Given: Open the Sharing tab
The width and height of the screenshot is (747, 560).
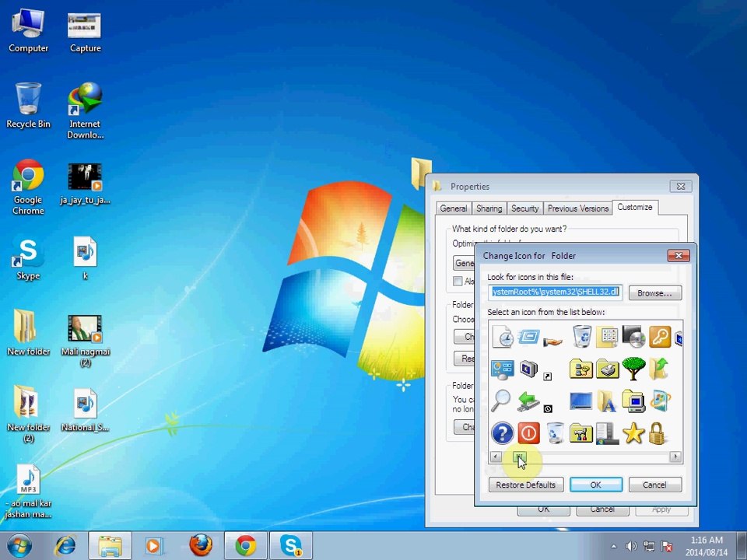Looking at the screenshot, I should [489, 208].
